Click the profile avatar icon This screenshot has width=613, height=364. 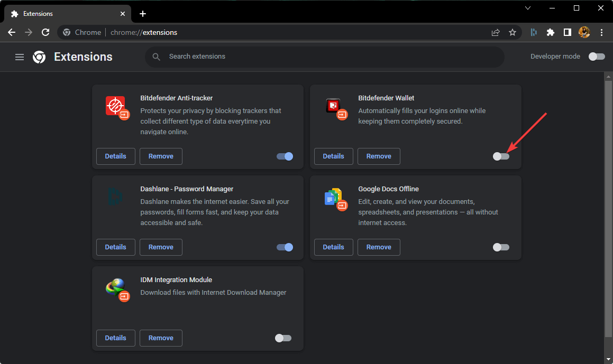pyautogui.click(x=584, y=32)
